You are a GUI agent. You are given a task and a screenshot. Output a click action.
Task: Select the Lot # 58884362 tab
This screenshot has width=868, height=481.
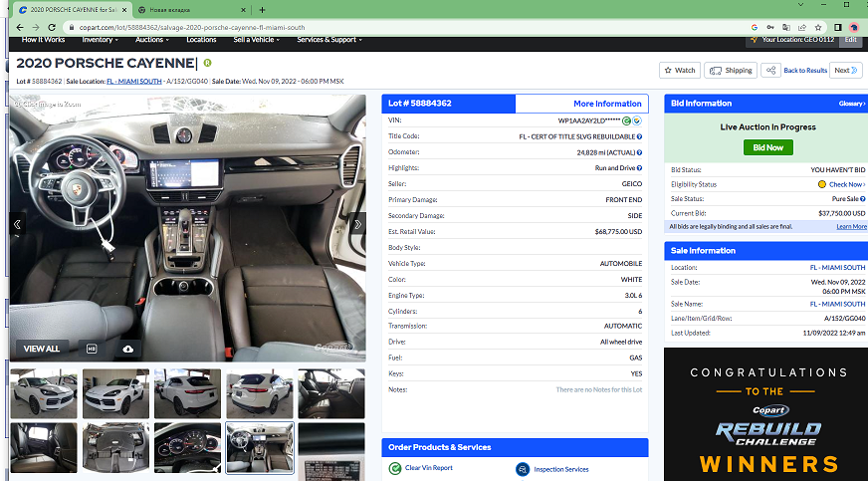[448, 104]
